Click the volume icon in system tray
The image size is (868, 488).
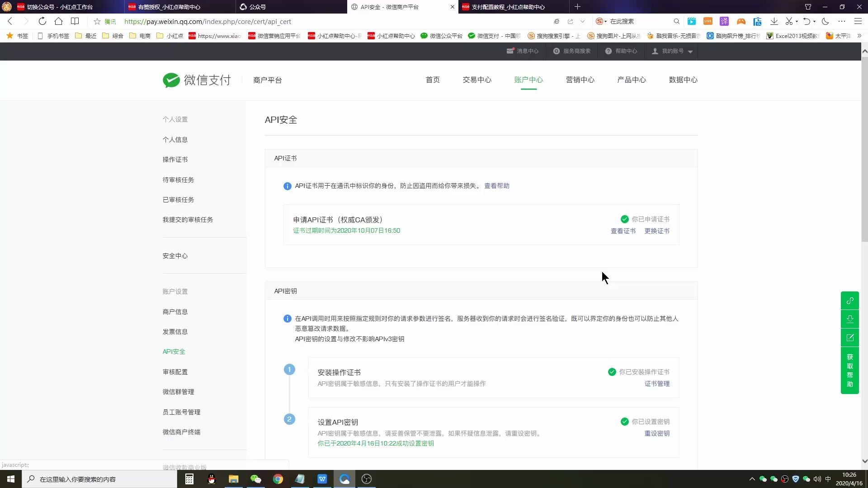817,479
